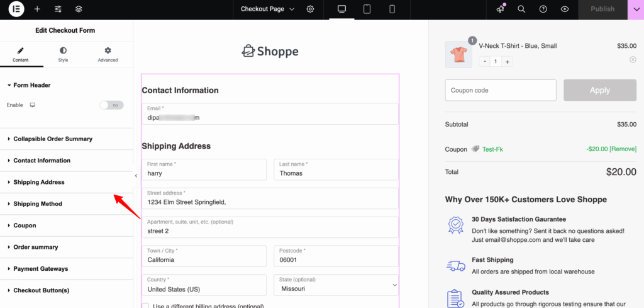Expand the Payment Gateways section

point(42,269)
